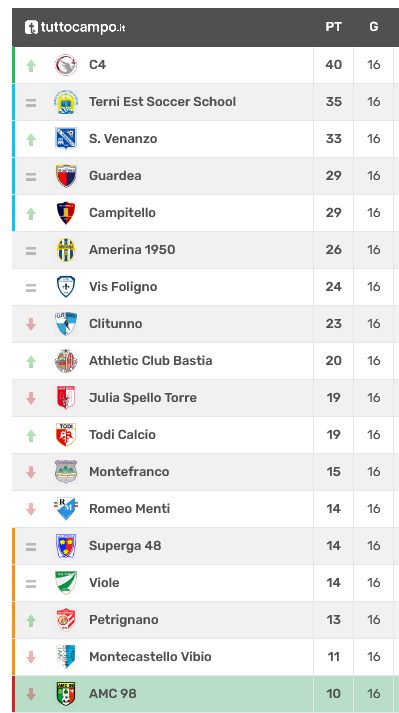This screenshot has height=713, width=399.
Task: Click the red down arrow beside Montefranco
Action: pyautogui.click(x=31, y=472)
